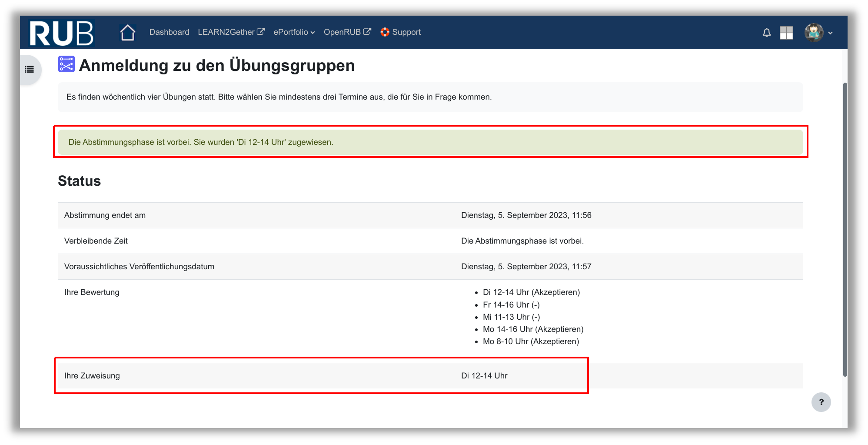868x445 pixels.
Task: Click 'Mo 14-16 Uhr (Akzeptieren)' list entry
Action: pyautogui.click(x=533, y=329)
